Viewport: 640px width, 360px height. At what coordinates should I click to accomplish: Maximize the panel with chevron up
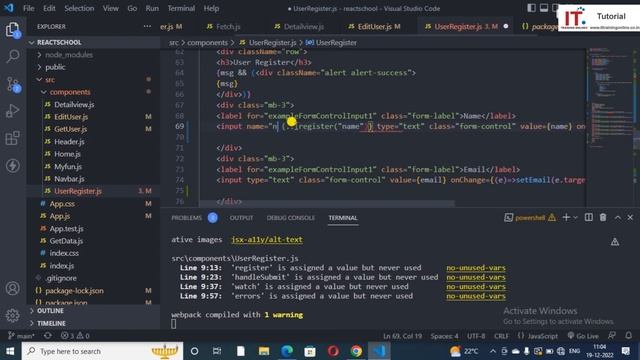pos(618,218)
